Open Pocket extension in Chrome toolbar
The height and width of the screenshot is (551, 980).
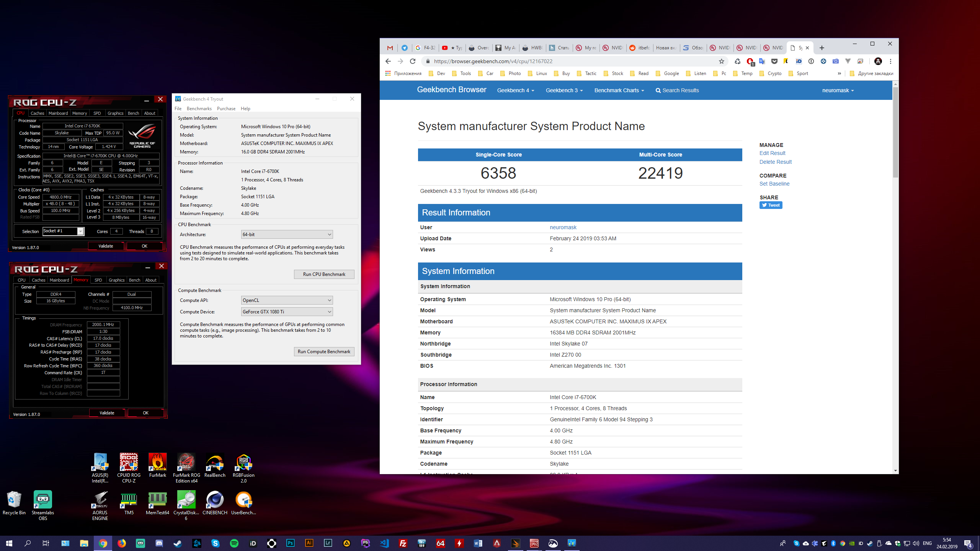774,61
